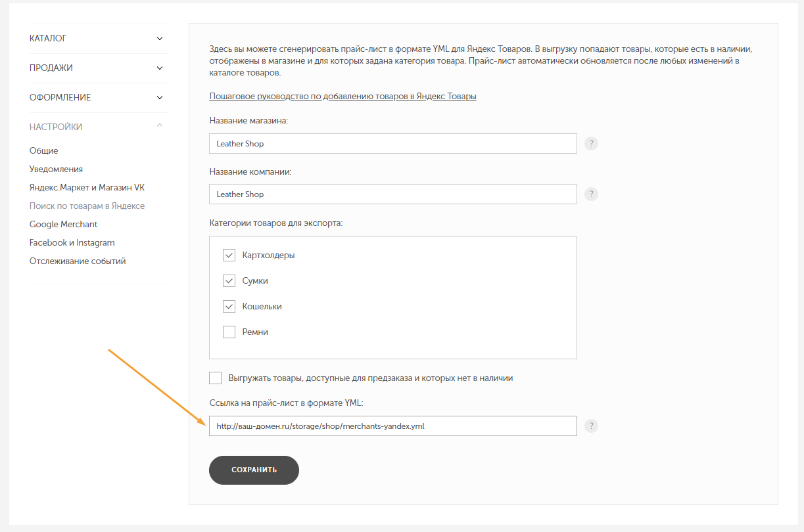The image size is (804, 532).
Task: Click the Сумки category label
Action: point(255,280)
